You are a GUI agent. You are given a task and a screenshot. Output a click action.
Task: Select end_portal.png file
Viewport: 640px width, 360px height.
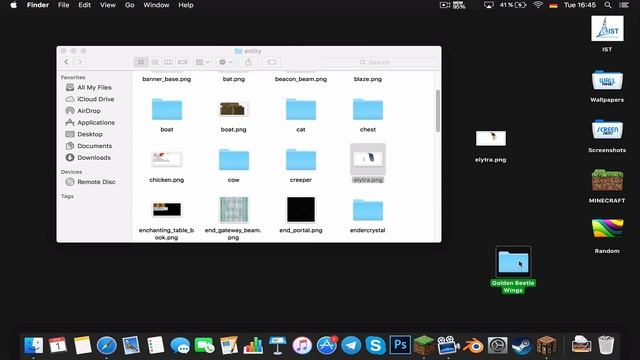pos(301,210)
